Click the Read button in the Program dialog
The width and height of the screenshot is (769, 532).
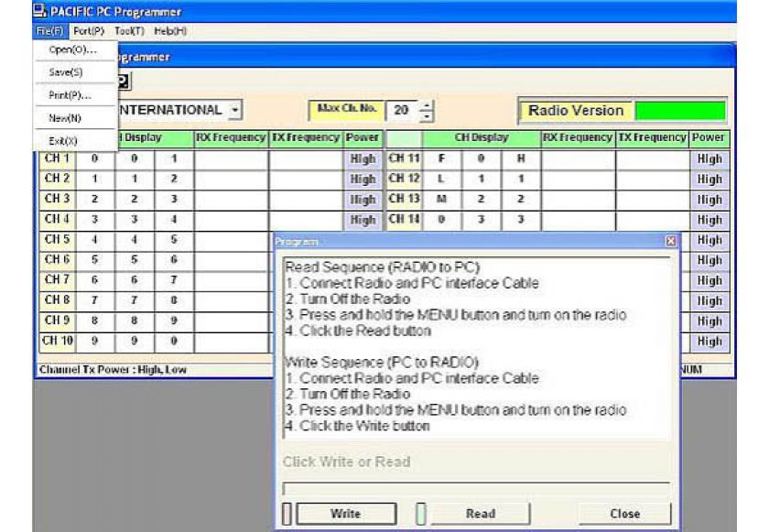pyautogui.click(x=480, y=514)
